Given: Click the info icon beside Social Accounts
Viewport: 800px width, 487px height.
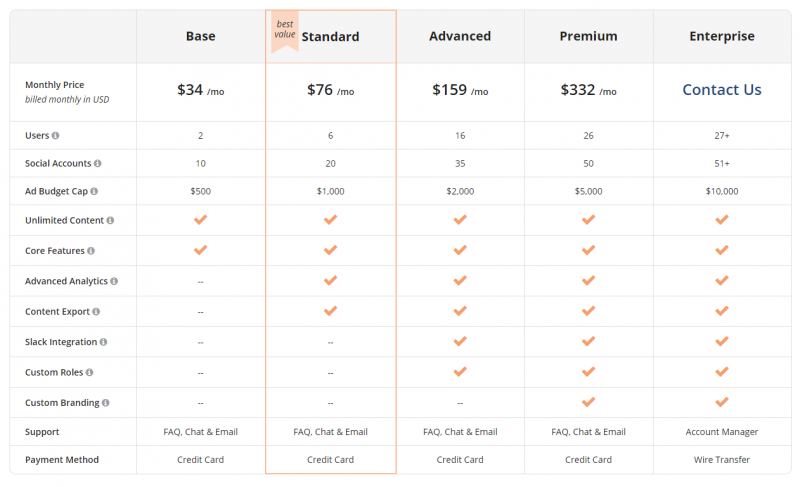Looking at the screenshot, I should pyautogui.click(x=97, y=163).
